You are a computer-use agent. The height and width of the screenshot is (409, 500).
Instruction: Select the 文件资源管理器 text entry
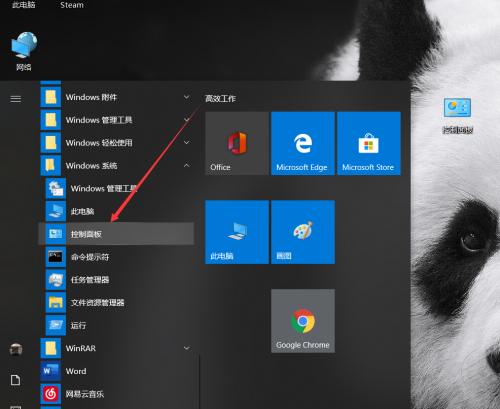click(x=97, y=303)
